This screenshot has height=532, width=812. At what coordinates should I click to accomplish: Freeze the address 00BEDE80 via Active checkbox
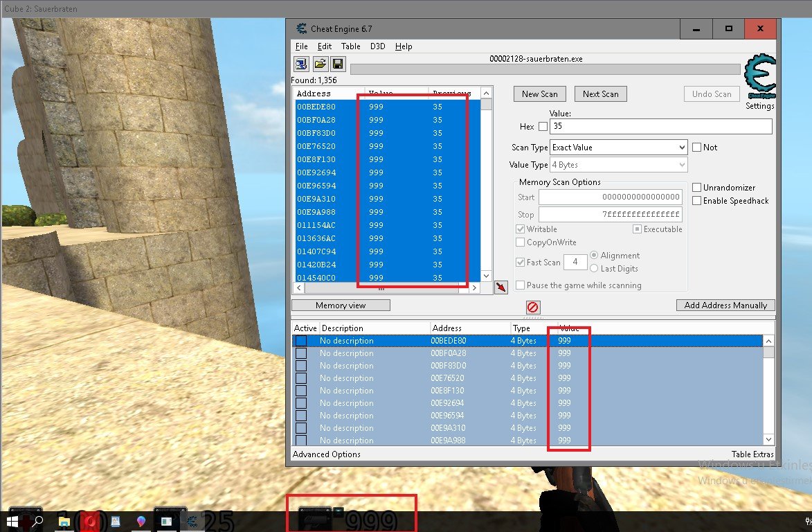[301, 341]
